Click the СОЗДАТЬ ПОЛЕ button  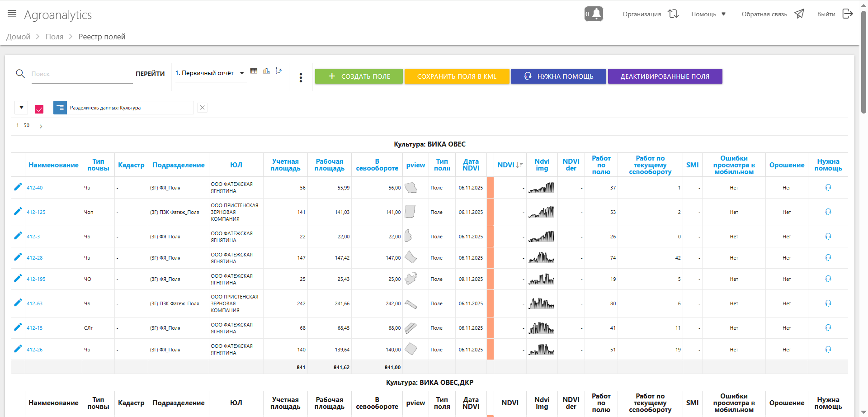point(359,76)
